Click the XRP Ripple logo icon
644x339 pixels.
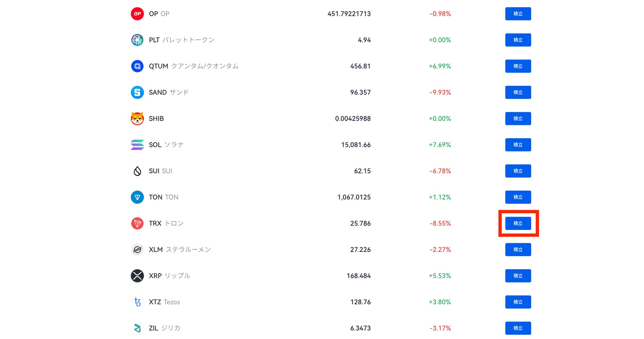click(x=137, y=276)
